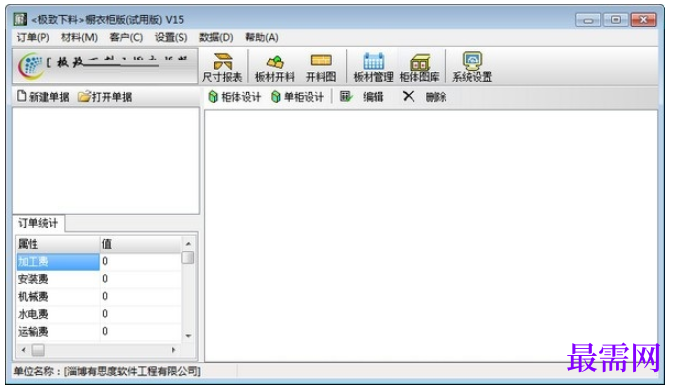This screenshot has width=679, height=389.
Task: Open 板材管理 board management
Action: tap(373, 67)
